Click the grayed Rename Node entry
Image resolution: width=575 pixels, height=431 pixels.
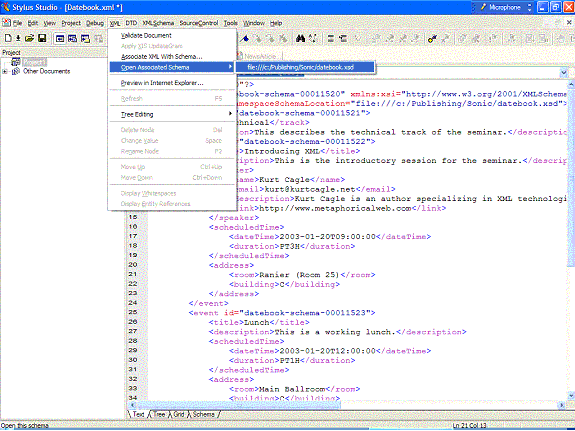172,151
